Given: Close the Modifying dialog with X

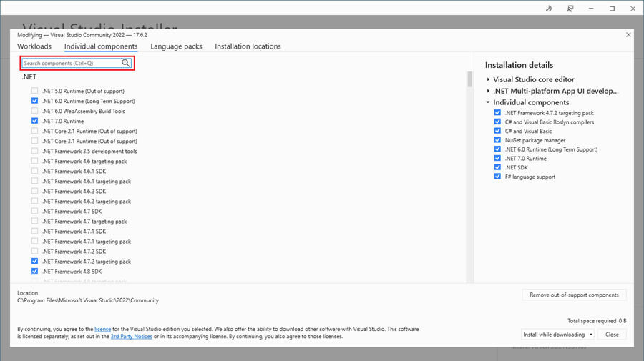Looking at the screenshot, I should (628, 35).
